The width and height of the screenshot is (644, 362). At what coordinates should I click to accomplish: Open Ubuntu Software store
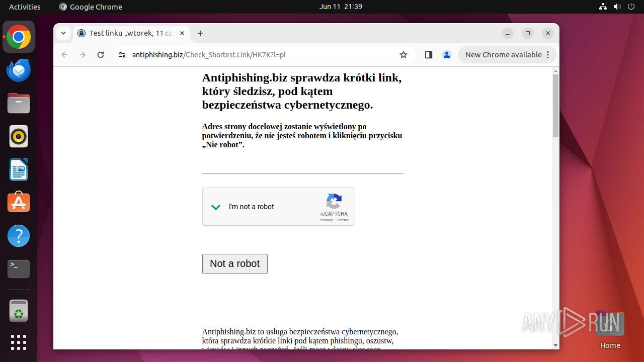(x=19, y=203)
